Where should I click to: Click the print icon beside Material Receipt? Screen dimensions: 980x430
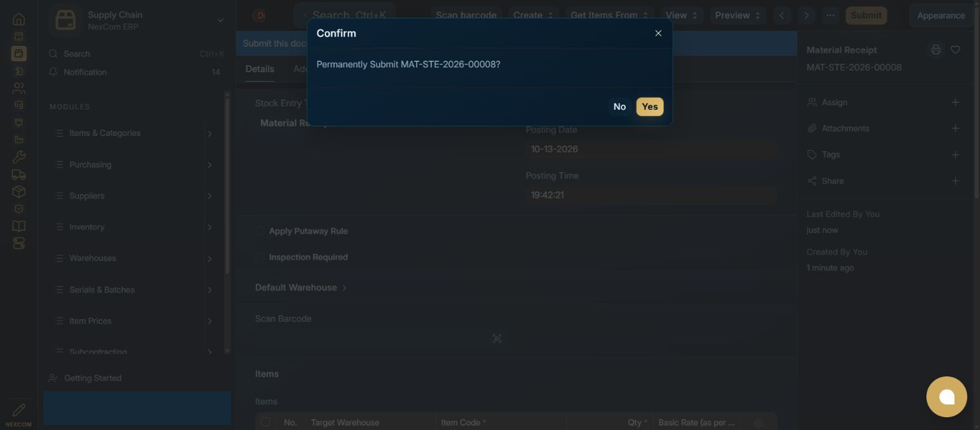(x=936, y=50)
